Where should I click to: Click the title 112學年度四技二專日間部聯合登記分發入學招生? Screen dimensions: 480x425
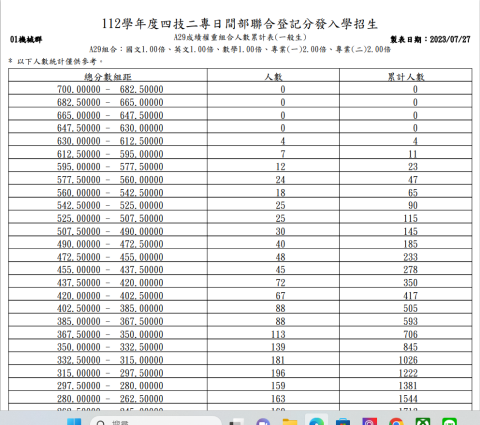coord(239,24)
